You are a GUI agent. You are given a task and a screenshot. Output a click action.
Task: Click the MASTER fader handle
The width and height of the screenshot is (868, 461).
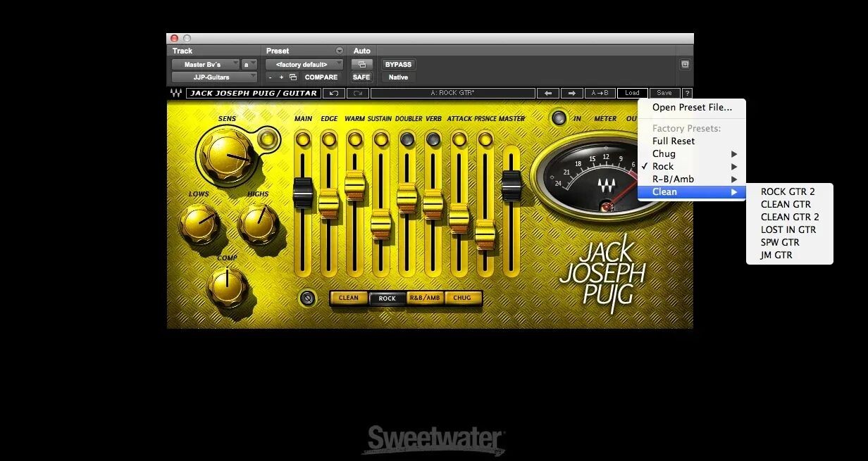pos(512,184)
